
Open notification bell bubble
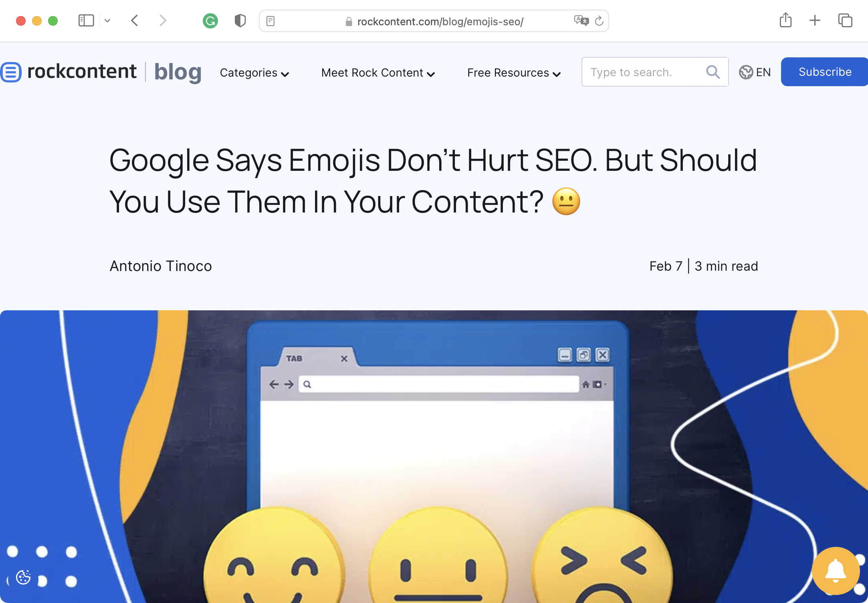836,571
